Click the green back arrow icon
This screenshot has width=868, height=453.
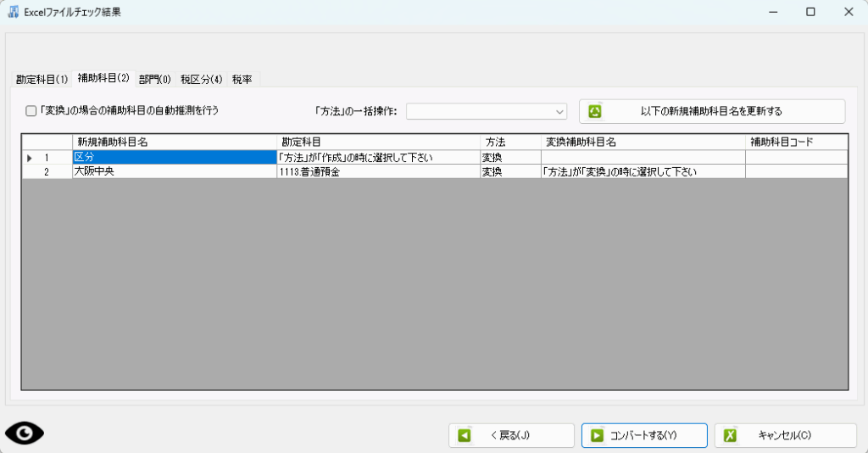click(465, 435)
